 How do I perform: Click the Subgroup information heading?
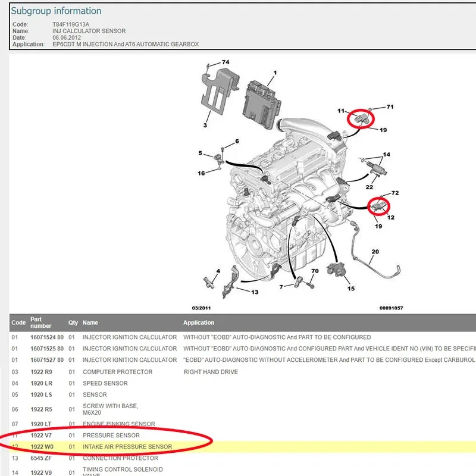(x=56, y=11)
